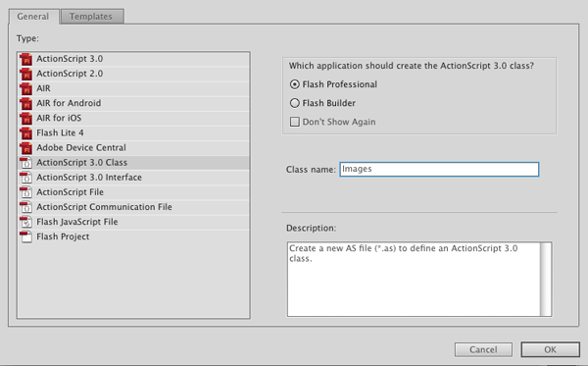
Task: Pick Adobe Device Central label
Action: point(81,147)
